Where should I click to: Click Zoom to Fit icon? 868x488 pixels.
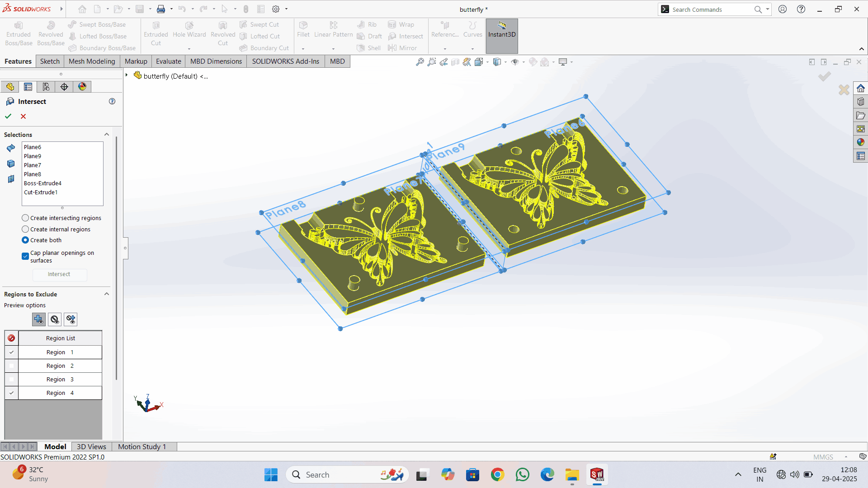(x=420, y=62)
